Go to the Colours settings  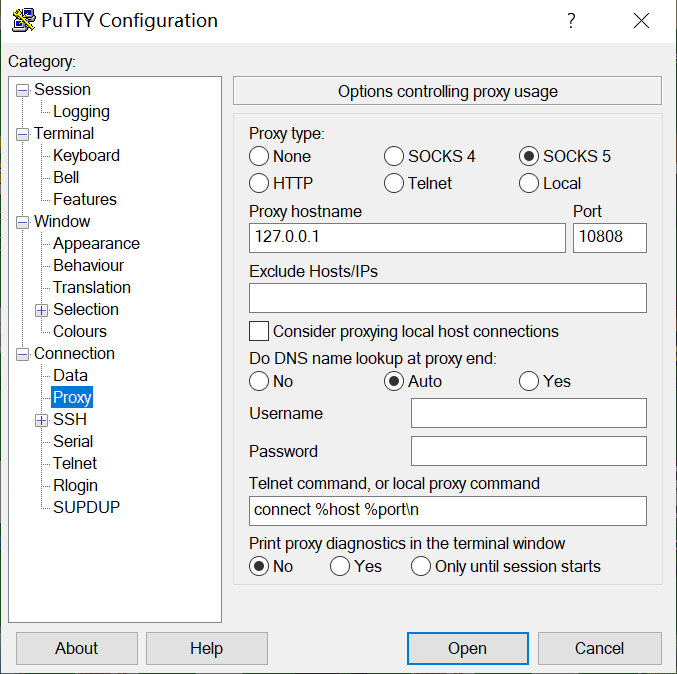pyautogui.click(x=80, y=331)
